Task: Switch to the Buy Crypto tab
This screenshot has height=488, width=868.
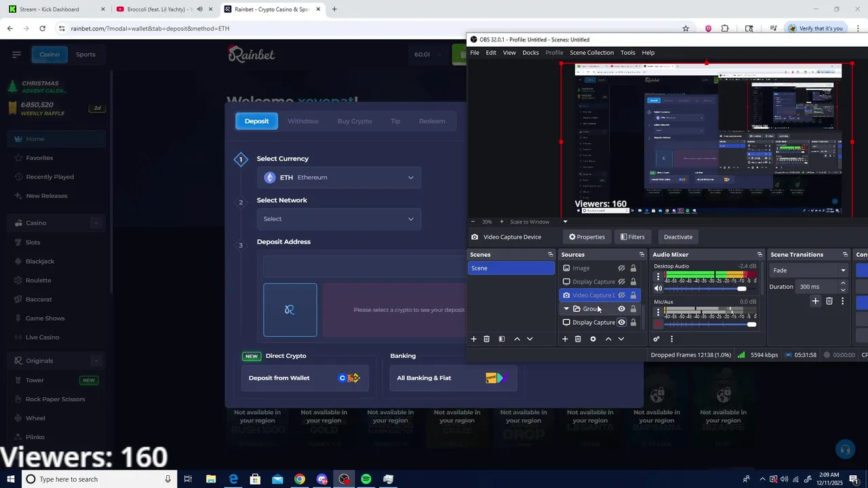Action: pos(355,121)
